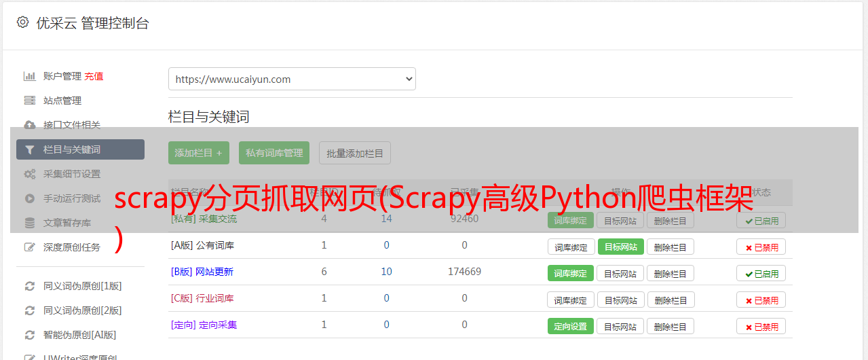The height and width of the screenshot is (360, 868).
Task: Click 删除栏目 in the 采集交流 row
Action: (x=671, y=220)
